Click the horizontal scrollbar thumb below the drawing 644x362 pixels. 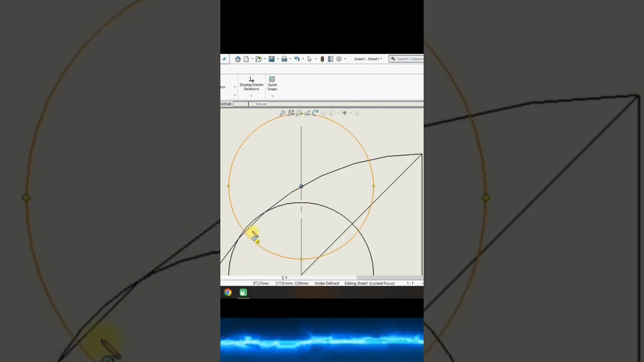click(389, 278)
